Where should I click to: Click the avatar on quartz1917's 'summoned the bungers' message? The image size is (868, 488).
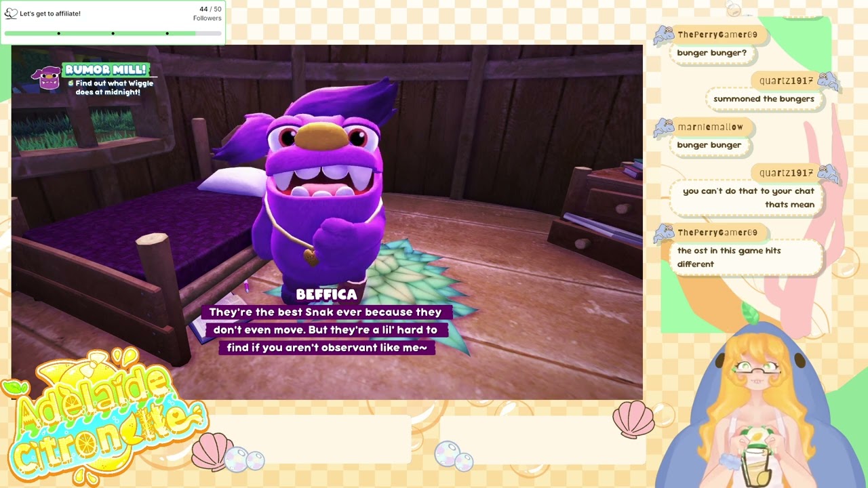828,81
